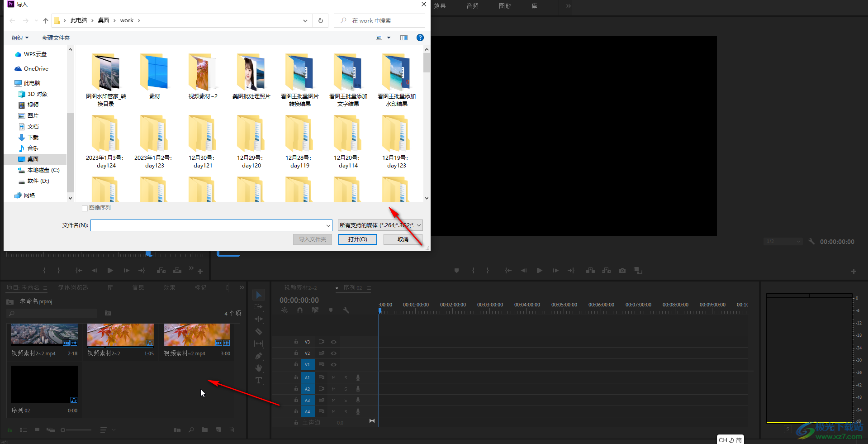The height and width of the screenshot is (444, 868).
Task: Open the 组织 dropdown menu
Action: pyautogui.click(x=20, y=38)
